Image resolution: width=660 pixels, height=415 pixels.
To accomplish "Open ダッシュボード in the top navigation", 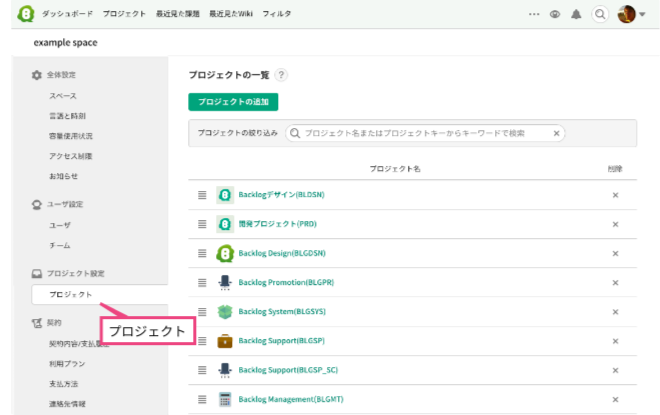I will coord(67,14).
